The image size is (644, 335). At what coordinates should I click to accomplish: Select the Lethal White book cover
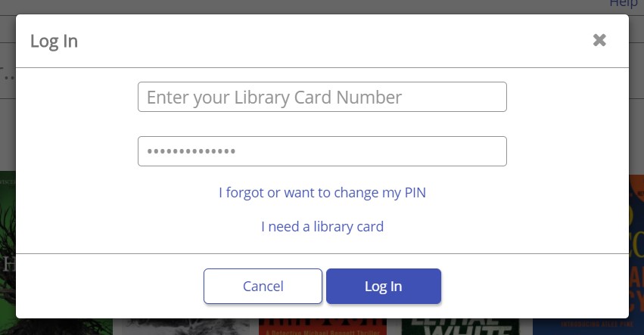coord(460,327)
